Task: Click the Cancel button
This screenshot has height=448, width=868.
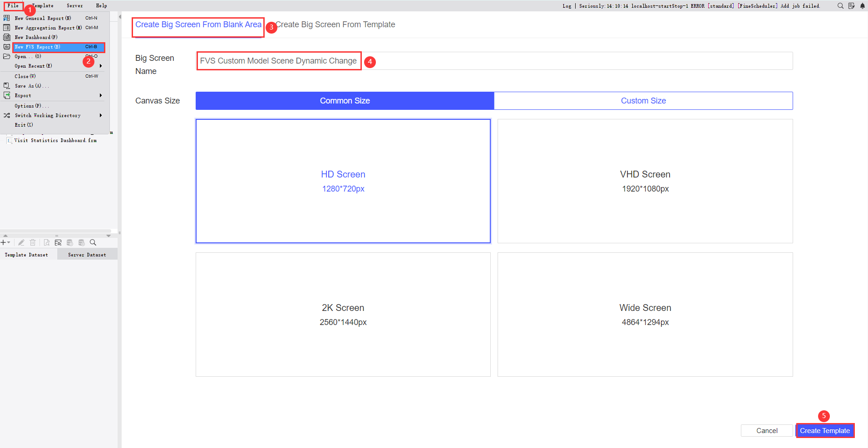Action: 767,431
